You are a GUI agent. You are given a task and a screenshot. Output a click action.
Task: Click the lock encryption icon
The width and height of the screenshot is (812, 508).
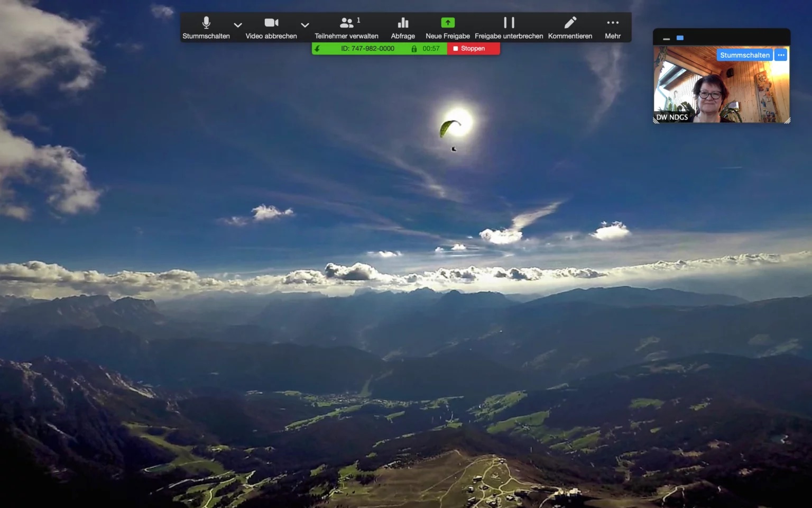click(x=414, y=49)
